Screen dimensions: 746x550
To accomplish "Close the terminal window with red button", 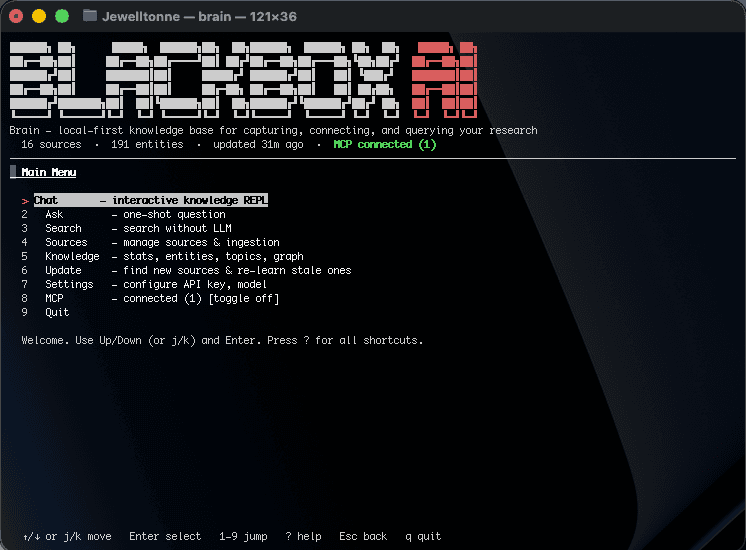I will (x=16, y=16).
